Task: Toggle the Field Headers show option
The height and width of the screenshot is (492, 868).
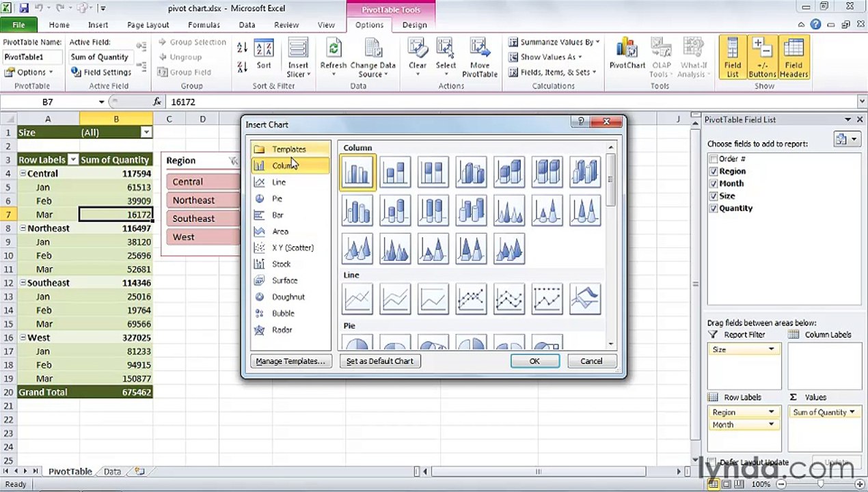Action: point(794,59)
